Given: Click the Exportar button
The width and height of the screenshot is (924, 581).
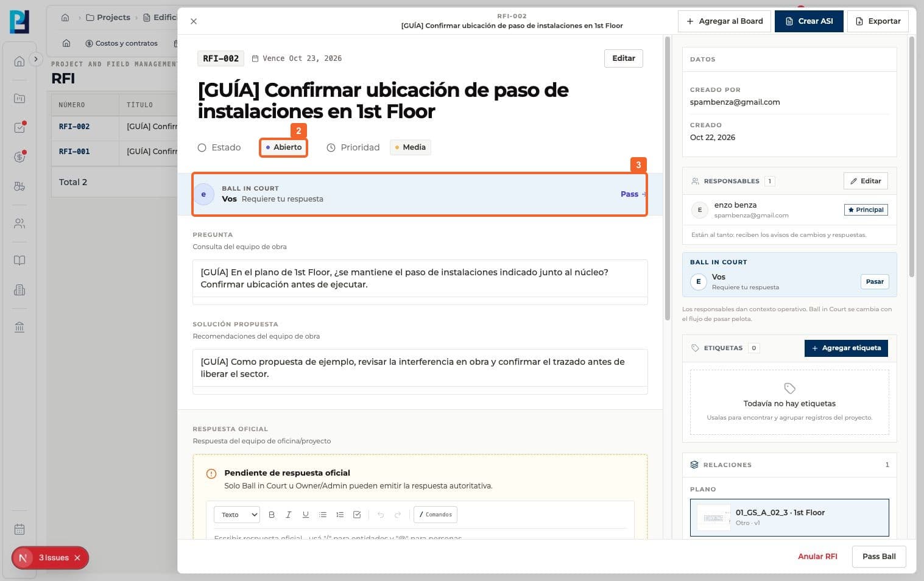Looking at the screenshot, I should click(878, 21).
